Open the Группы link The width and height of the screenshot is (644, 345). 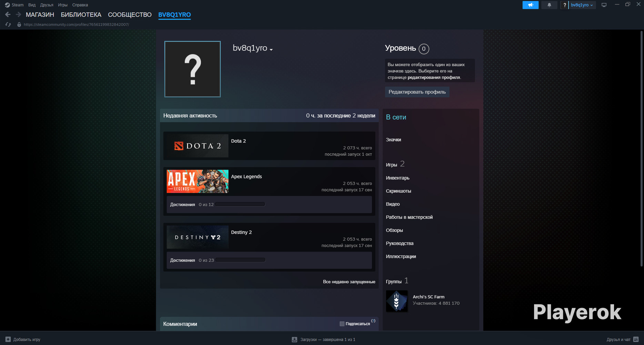tap(394, 282)
